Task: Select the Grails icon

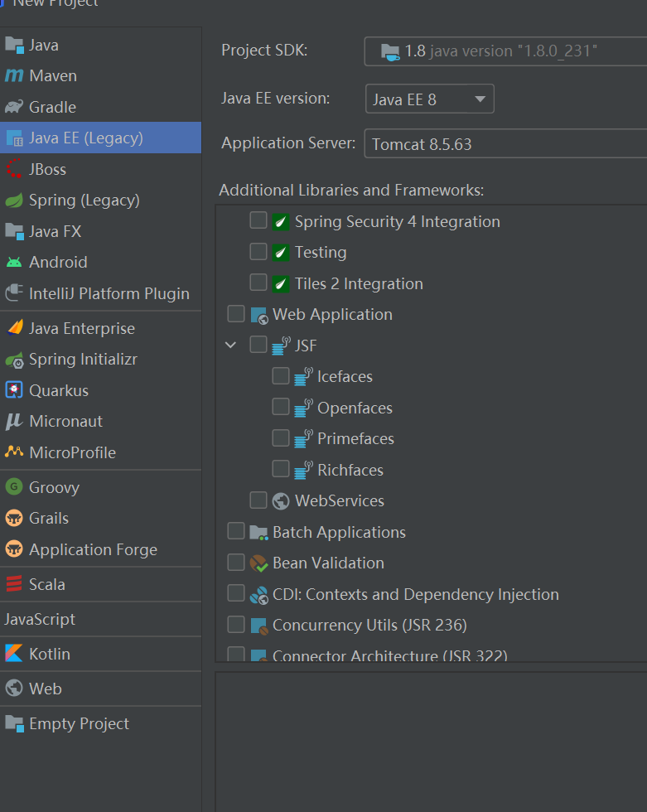Action: pos(13,518)
